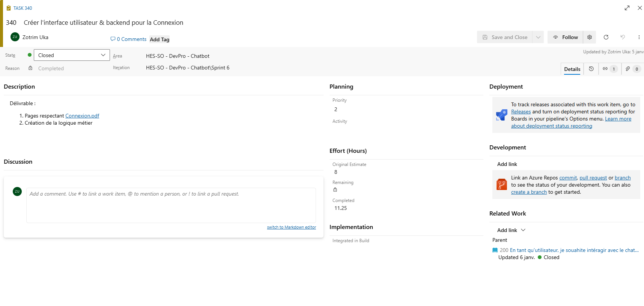Click the Undo changes icon

(623, 37)
